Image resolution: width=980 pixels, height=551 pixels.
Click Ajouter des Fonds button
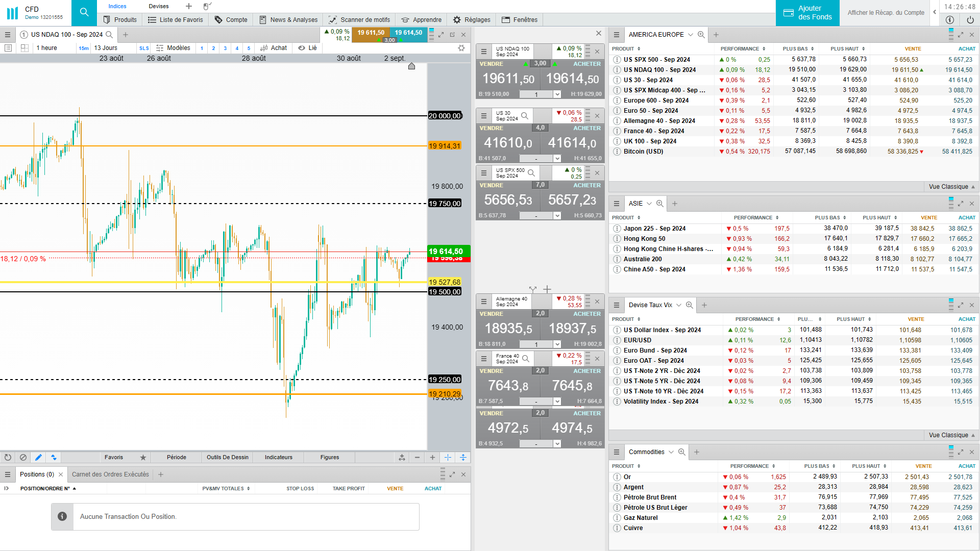click(807, 13)
